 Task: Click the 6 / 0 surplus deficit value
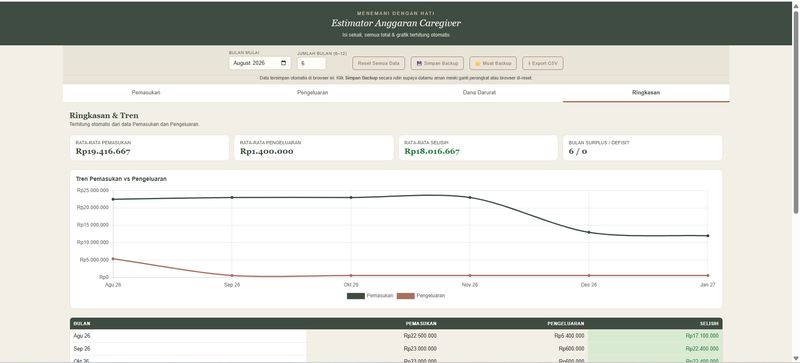(x=578, y=152)
